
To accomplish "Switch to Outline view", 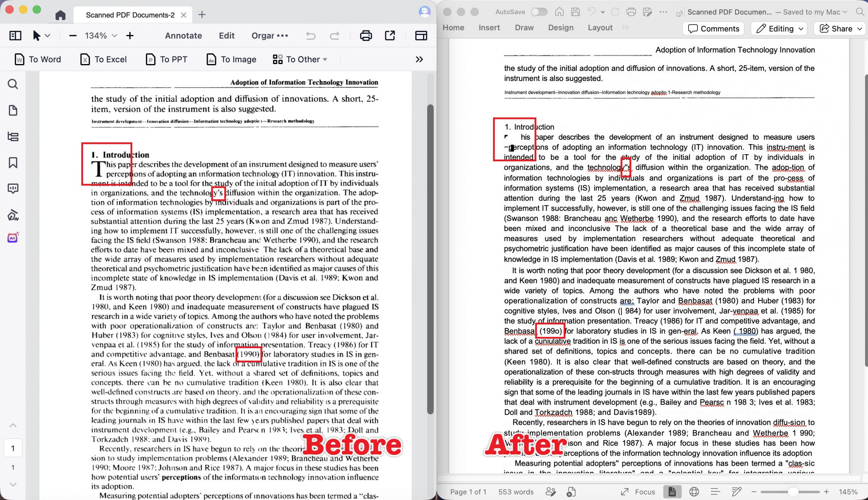I will coord(715,492).
